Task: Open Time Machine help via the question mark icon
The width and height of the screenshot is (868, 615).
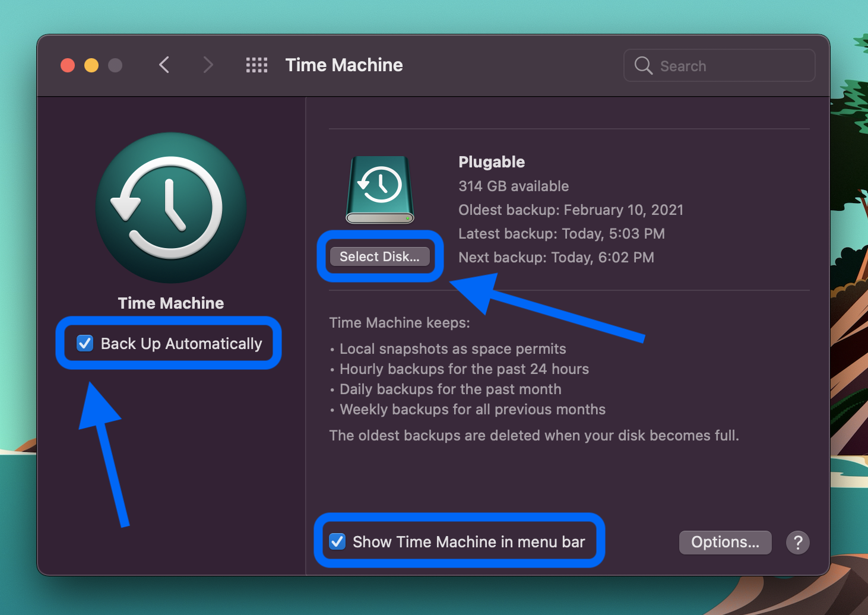Action: 797,542
